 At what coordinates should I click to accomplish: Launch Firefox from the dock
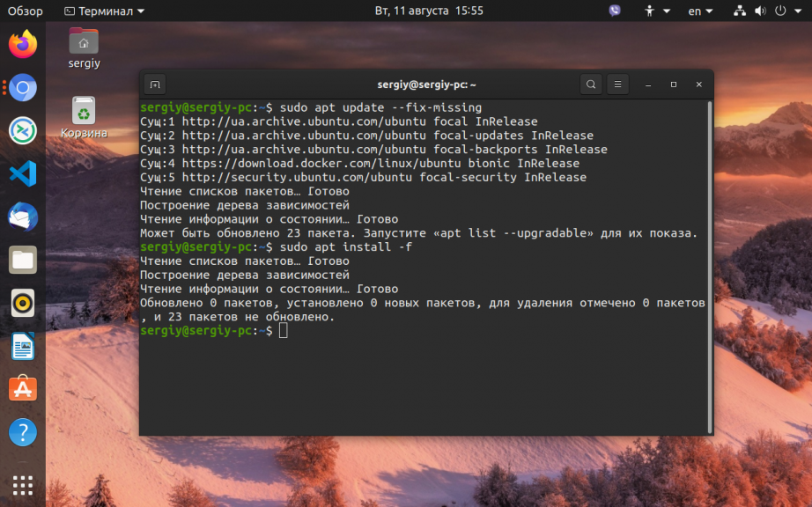(23, 44)
